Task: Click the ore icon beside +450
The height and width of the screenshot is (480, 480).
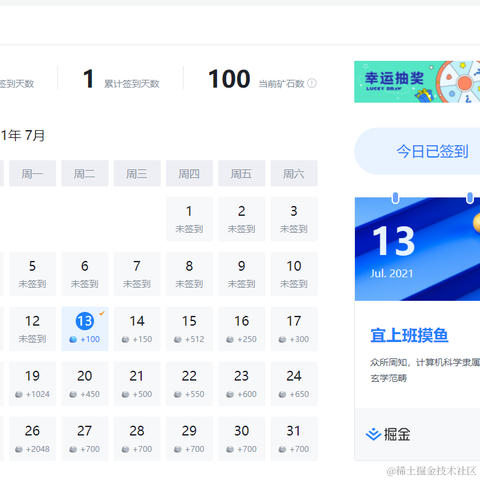Action: 73,394
